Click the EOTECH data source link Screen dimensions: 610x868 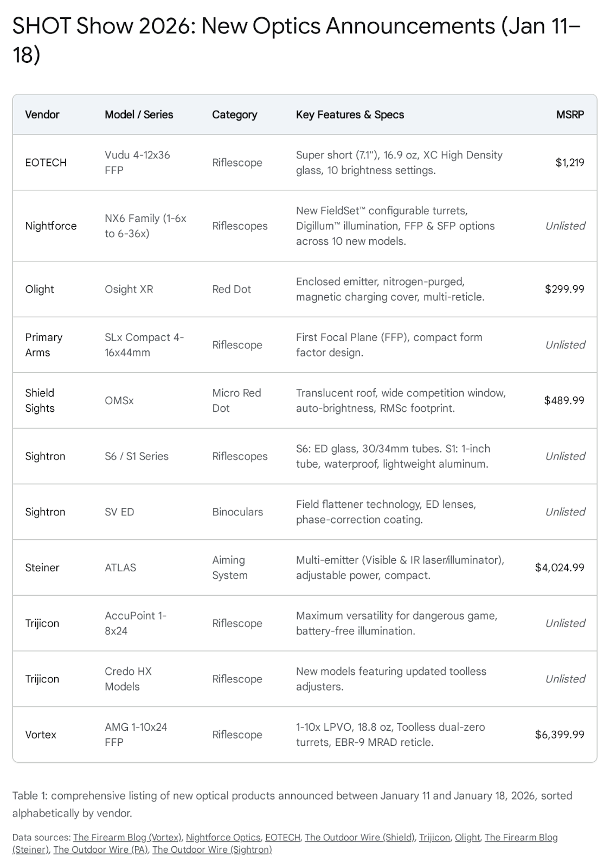[282, 837]
